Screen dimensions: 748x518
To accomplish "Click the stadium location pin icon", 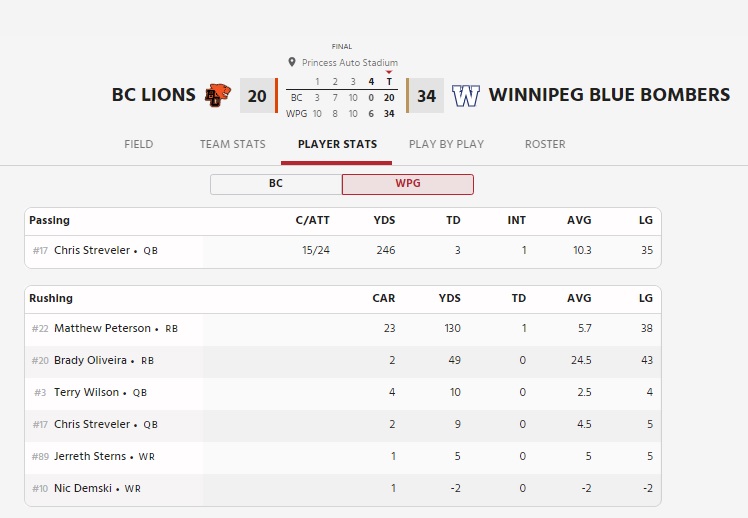I will tap(292, 62).
